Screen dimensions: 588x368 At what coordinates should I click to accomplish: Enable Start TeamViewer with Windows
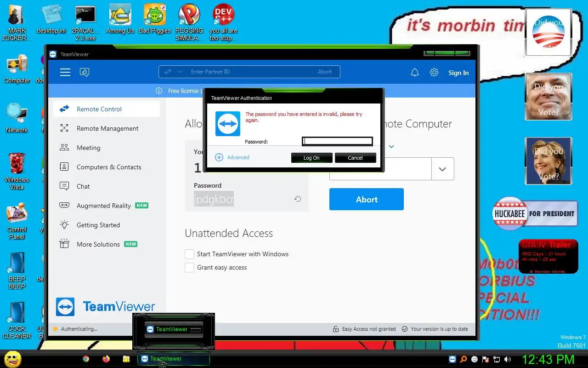point(189,254)
